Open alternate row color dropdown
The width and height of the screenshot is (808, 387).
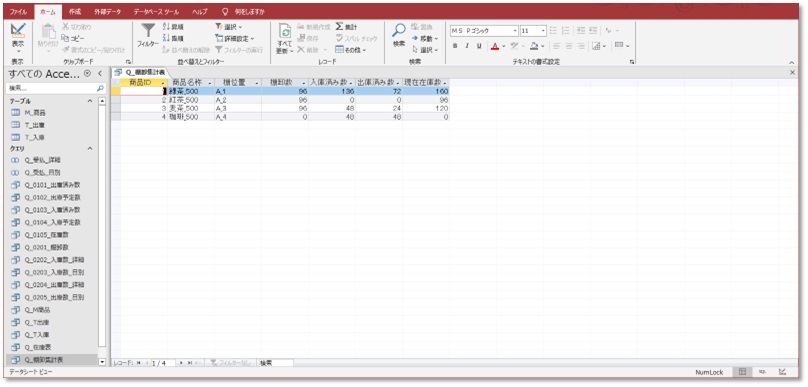click(x=622, y=46)
